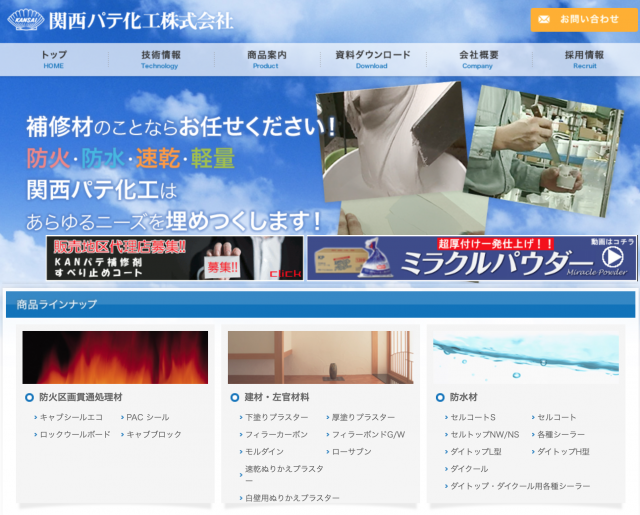
Task: Click the circle bullet beside 防火区画貫通処理材
Action: click(29, 397)
